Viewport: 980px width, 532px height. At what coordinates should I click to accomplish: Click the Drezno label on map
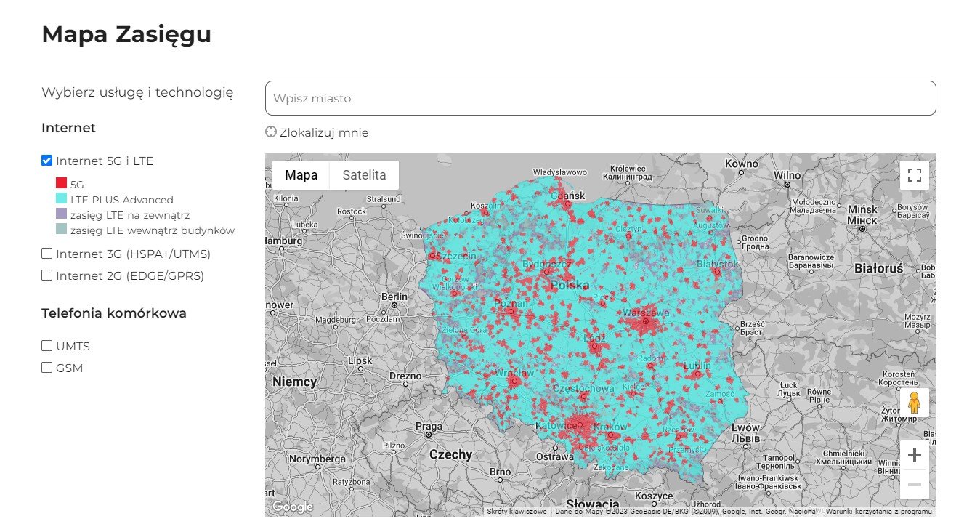pos(405,376)
